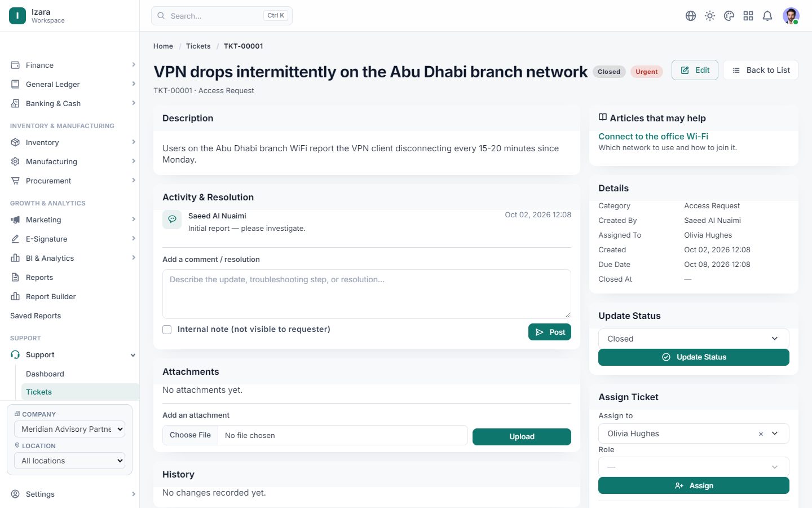Click Choose File for attachment
The image size is (812, 508).
(x=190, y=435)
